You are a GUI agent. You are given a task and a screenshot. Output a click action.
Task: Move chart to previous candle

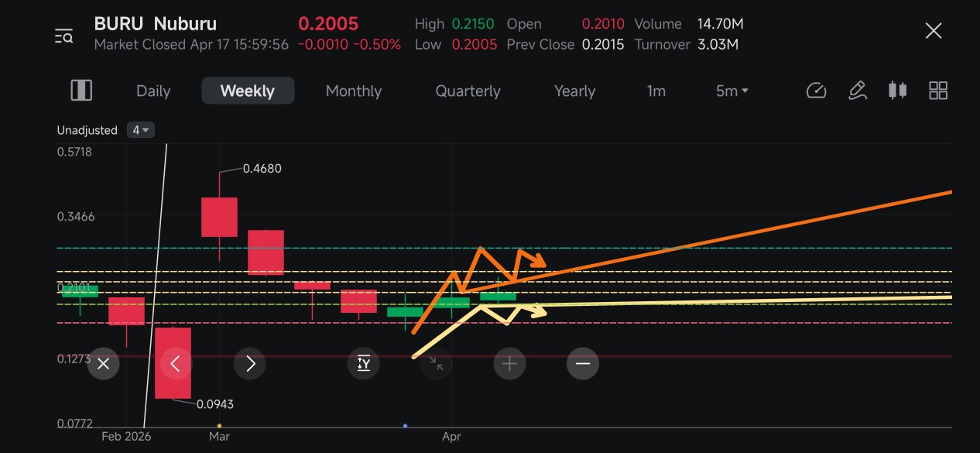tap(175, 363)
